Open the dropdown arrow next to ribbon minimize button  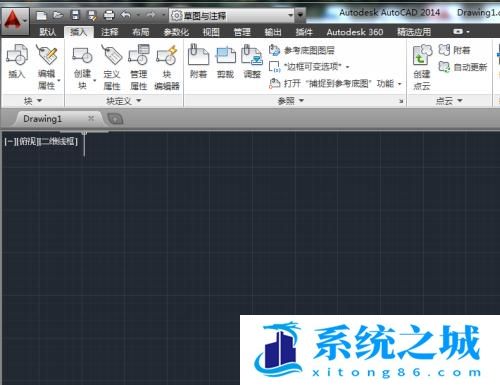(468, 32)
